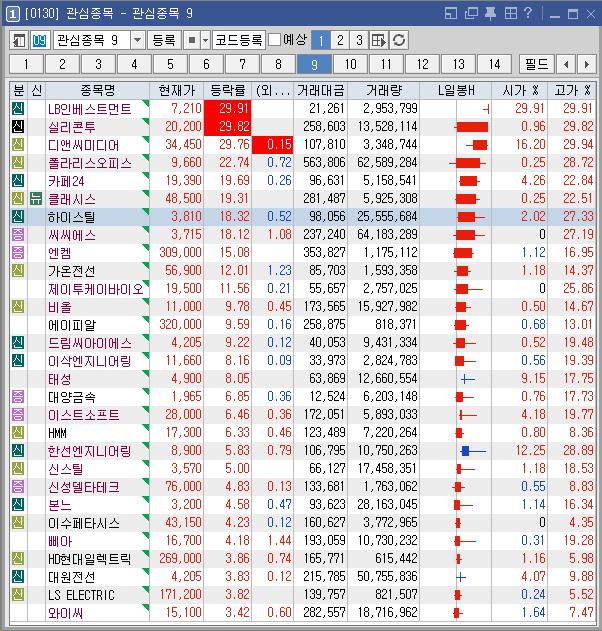Click the number 1 window badge in title bar
The width and height of the screenshot is (602, 631).
[x=12, y=14]
